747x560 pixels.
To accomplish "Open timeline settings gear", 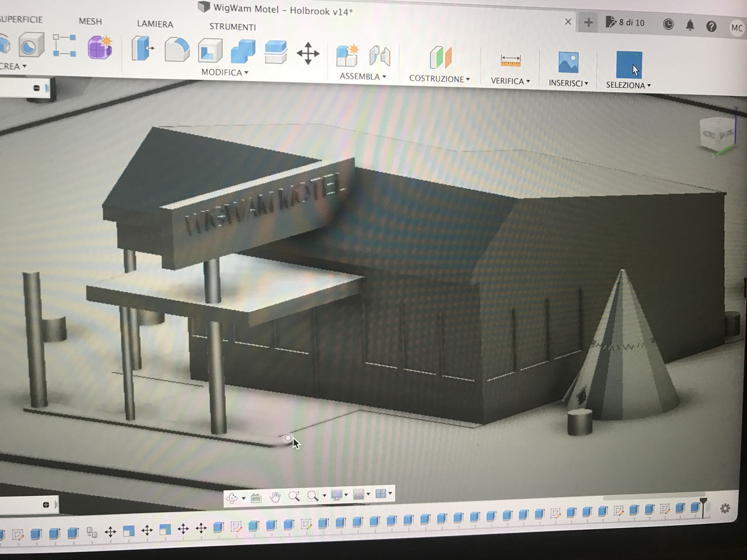I will (725, 509).
